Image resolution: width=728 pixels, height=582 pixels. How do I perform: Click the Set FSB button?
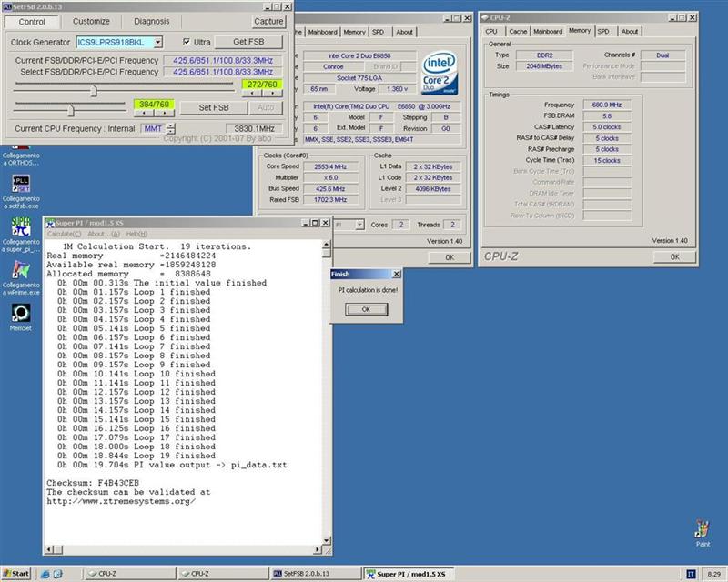coord(214,107)
